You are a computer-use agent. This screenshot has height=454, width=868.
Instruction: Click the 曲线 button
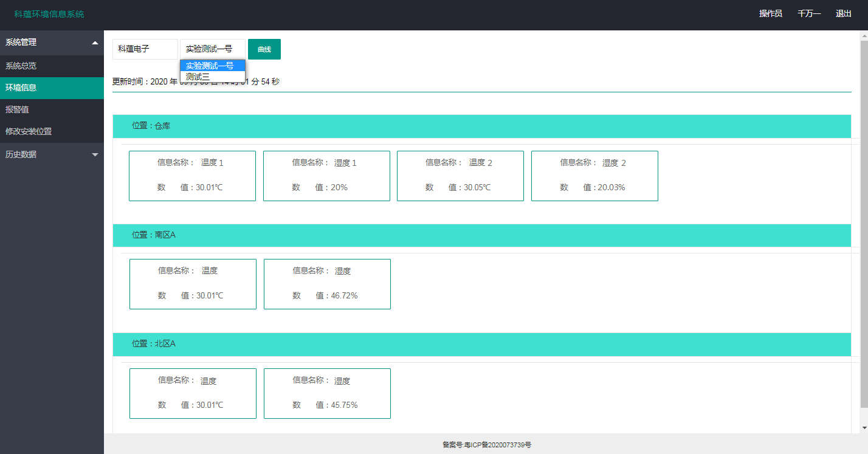coord(264,49)
